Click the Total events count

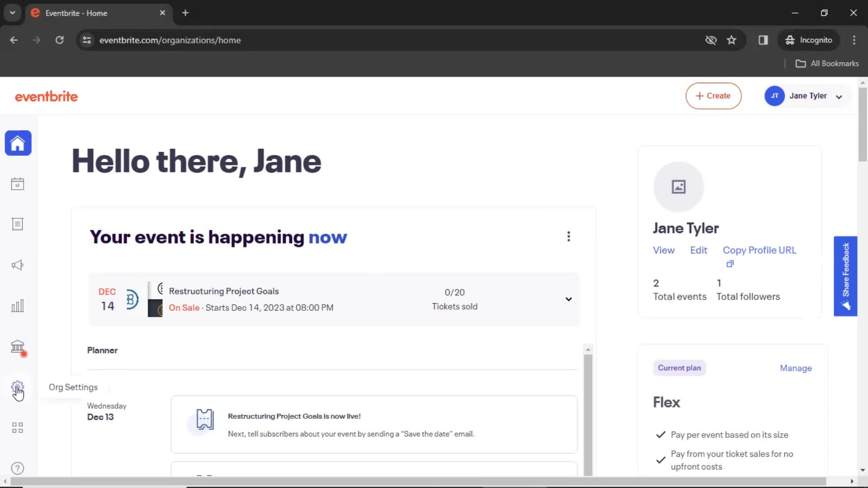[x=679, y=290]
